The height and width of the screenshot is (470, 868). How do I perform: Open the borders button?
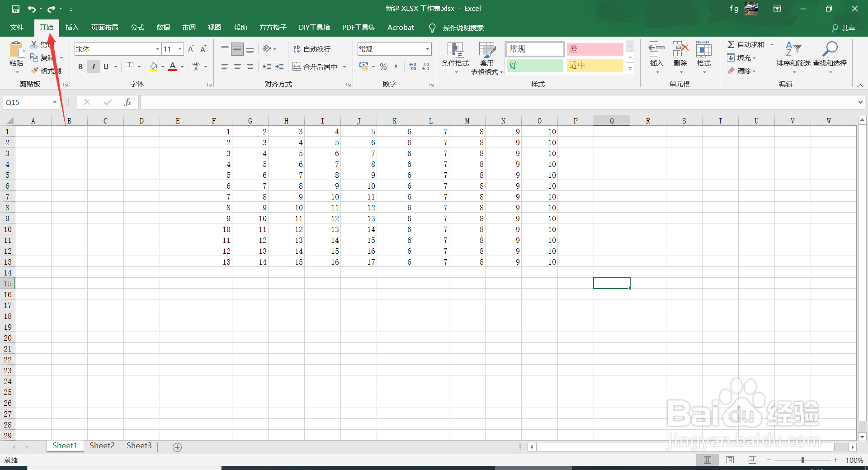coord(129,66)
